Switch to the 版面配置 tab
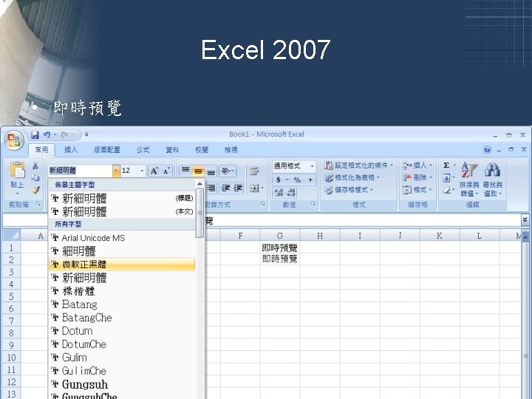Image resolution: width=532 pixels, height=399 pixels. (107, 149)
